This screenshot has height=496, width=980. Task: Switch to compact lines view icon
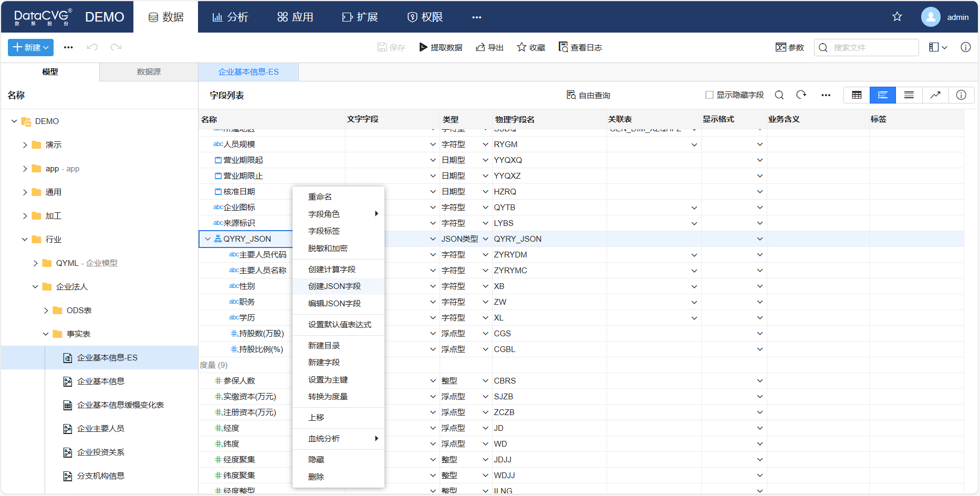[909, 95]
